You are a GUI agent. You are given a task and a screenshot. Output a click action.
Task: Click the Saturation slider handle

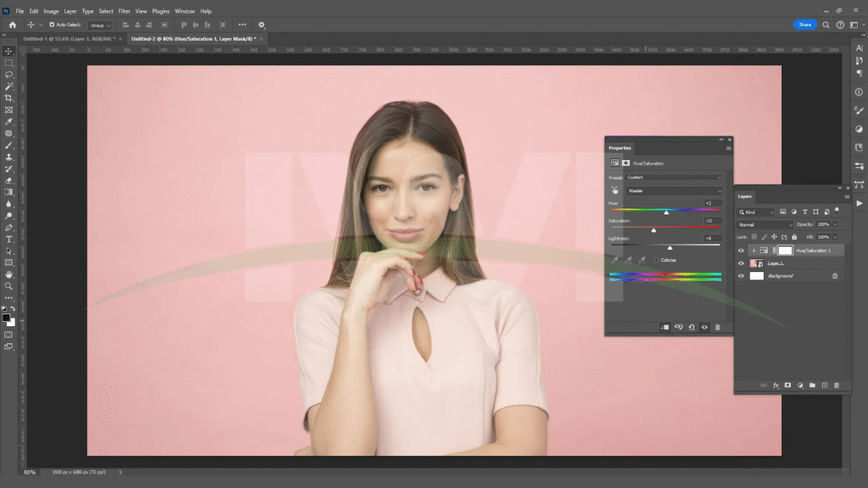coord(654,230)
